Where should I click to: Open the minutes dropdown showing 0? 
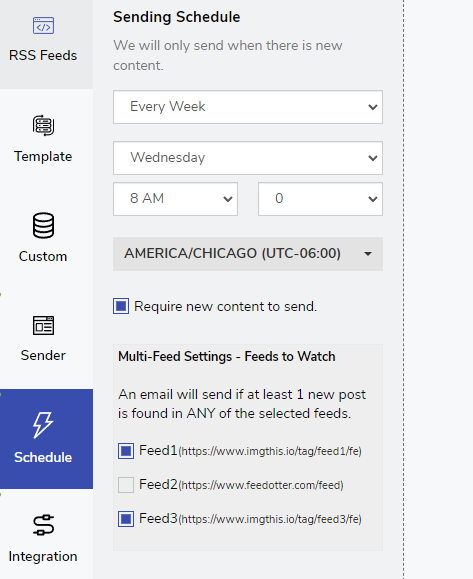[321, 199]
